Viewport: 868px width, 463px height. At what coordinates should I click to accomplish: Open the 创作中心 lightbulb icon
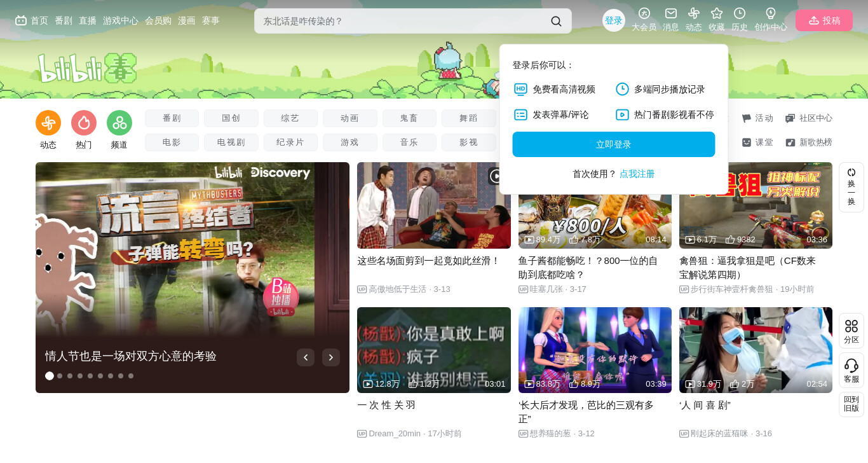tap(771, 13)
